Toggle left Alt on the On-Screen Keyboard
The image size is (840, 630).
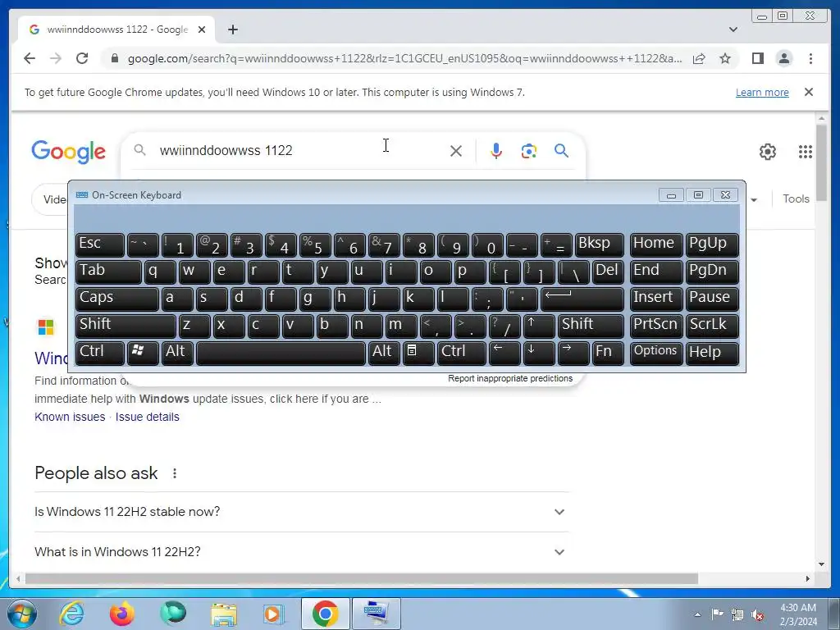pos(177,353)
